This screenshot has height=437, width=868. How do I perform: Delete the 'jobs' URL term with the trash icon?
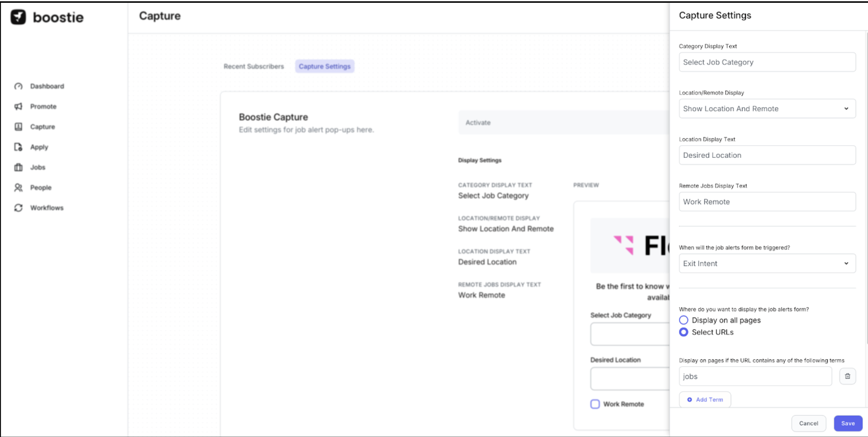coord(847,376)
